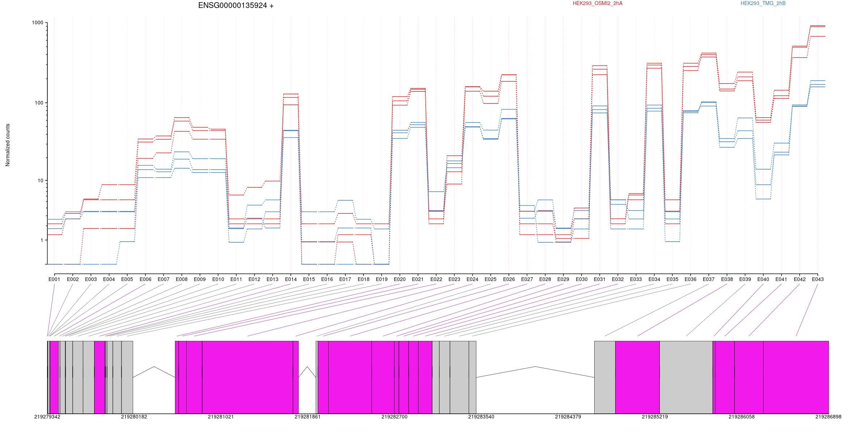
Task: Click the gene title ENSG00000135924 +
Action: (236, 5)
